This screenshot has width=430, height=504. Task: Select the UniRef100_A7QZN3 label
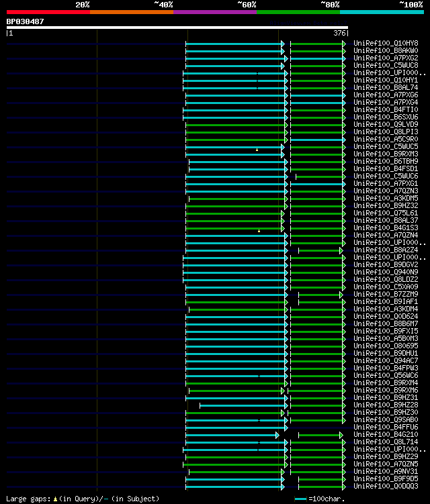[x=386, y=191]
